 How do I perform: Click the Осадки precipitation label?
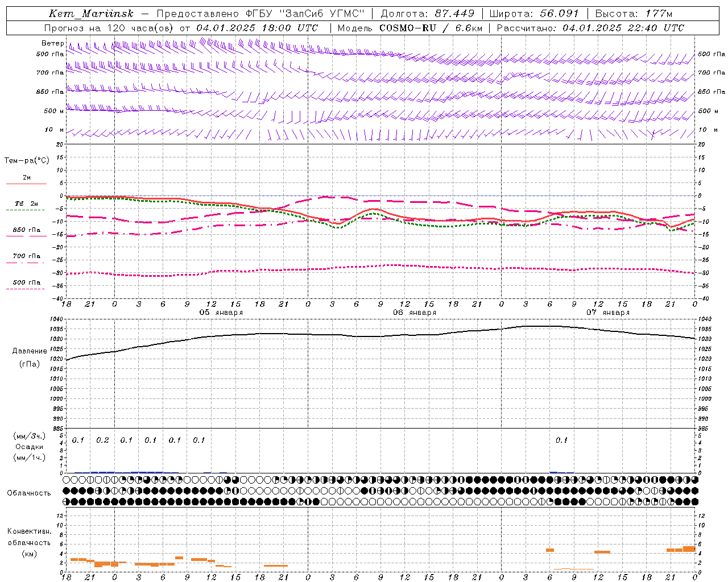pyautogui.click(x=30, y=447)
